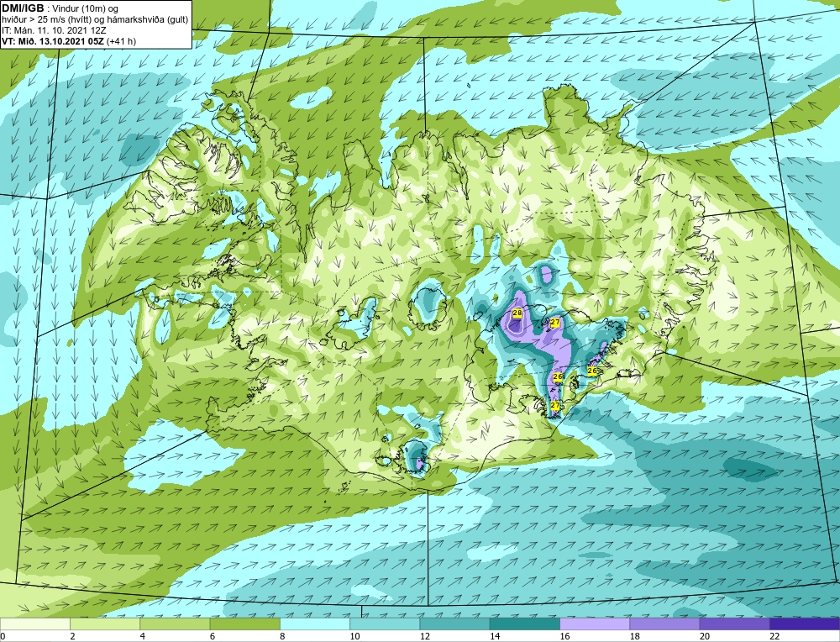Pick the 4–6 m/s green legend swatch
The width and height of the screenshot is (840, 642).
pos(175,624)
